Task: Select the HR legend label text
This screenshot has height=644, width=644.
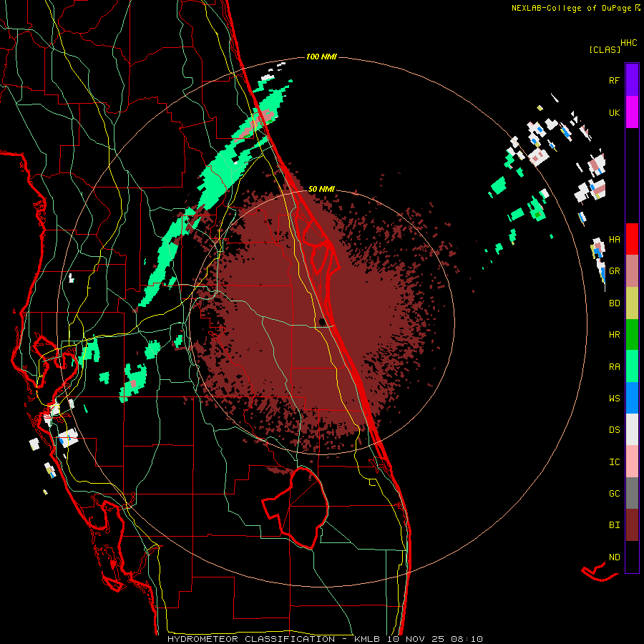Action: 614,335
